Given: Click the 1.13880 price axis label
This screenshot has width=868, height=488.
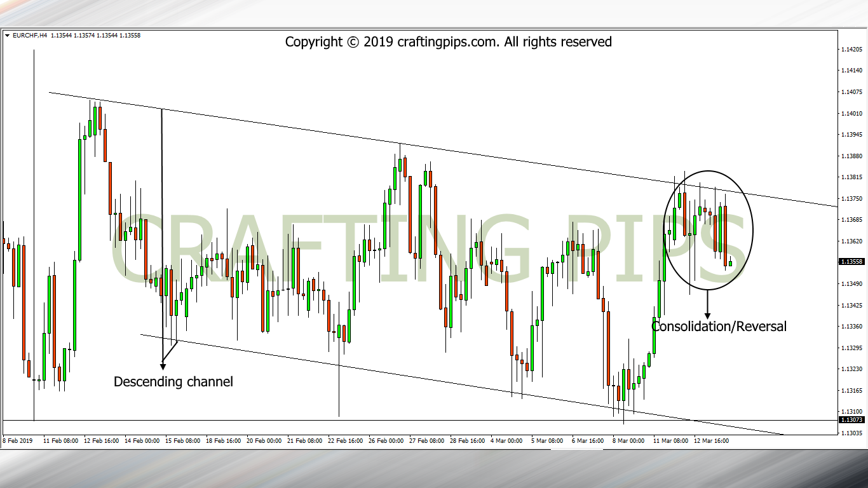Looking at the screenshot, I should point(851,156).
